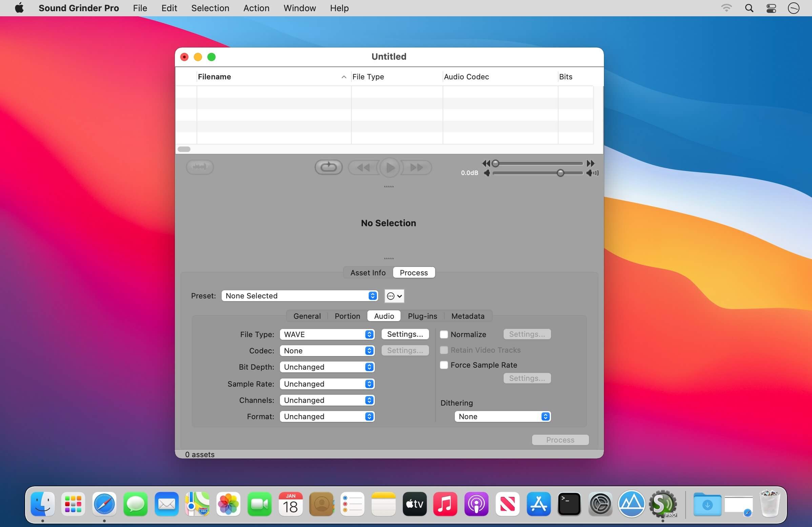The width and height of the screenshot is (812, 527).
Task: Click the File Type Settings button
Action: [405, 334]
